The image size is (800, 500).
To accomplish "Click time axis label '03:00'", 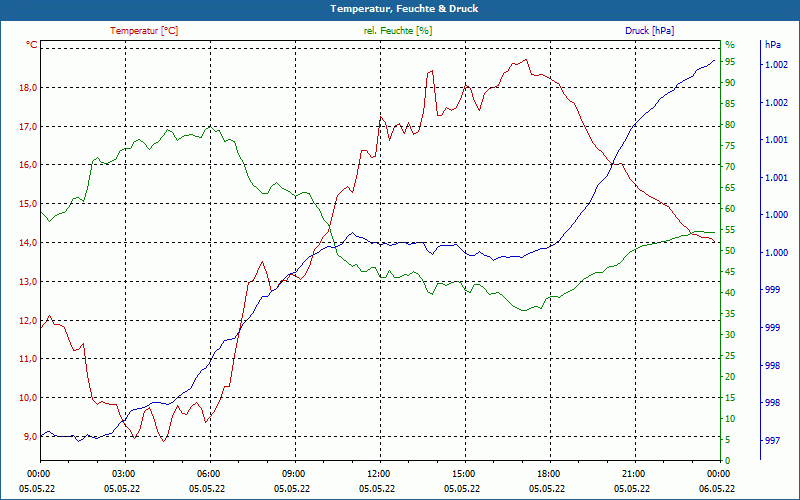I will (125, 473).
